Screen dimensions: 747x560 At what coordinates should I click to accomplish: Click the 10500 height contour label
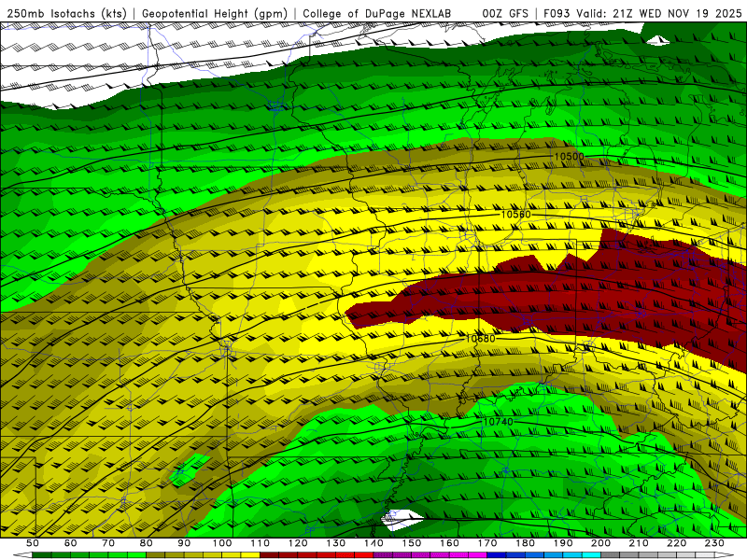[569, 156]
